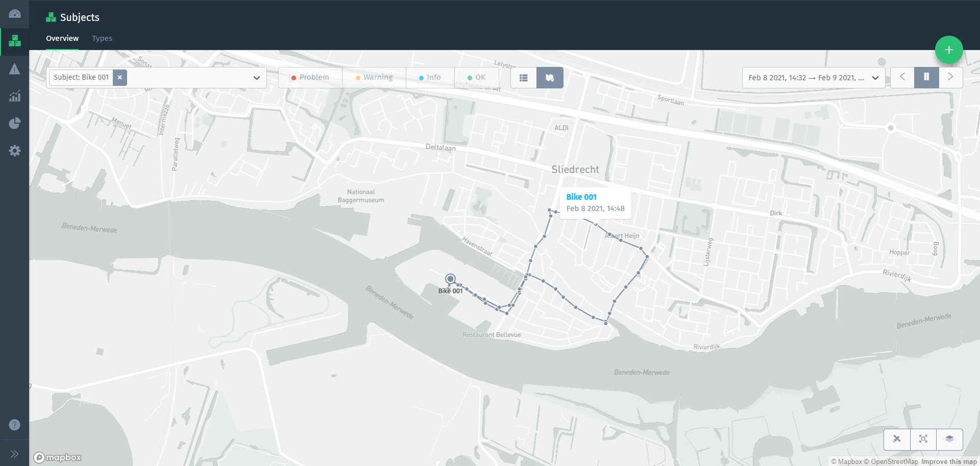This screenshot has width=980, height=466.
Task: Expand the subject filter dropdown
Action: click(256, 77)
